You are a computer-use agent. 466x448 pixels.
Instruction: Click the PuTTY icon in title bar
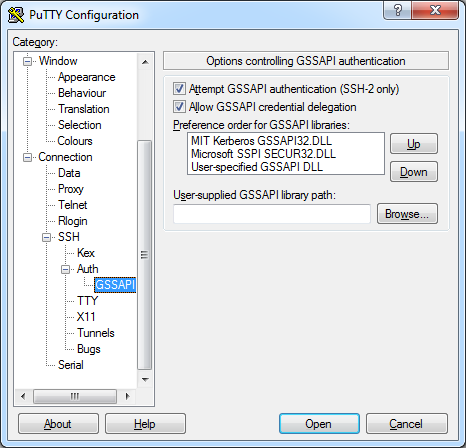tap(16, 15)
